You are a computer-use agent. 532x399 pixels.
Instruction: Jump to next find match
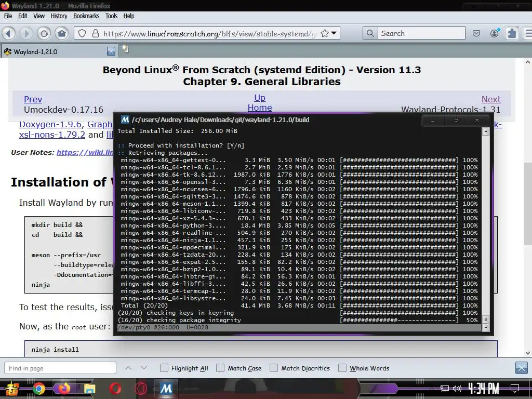pyautogui.click(x=144, y=368)
